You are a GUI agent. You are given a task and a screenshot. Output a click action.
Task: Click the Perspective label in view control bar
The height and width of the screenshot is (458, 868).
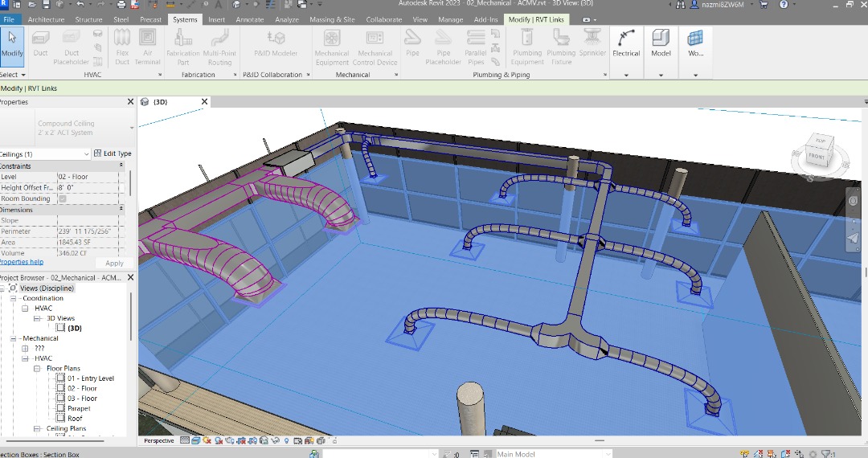tap(159, 441)
